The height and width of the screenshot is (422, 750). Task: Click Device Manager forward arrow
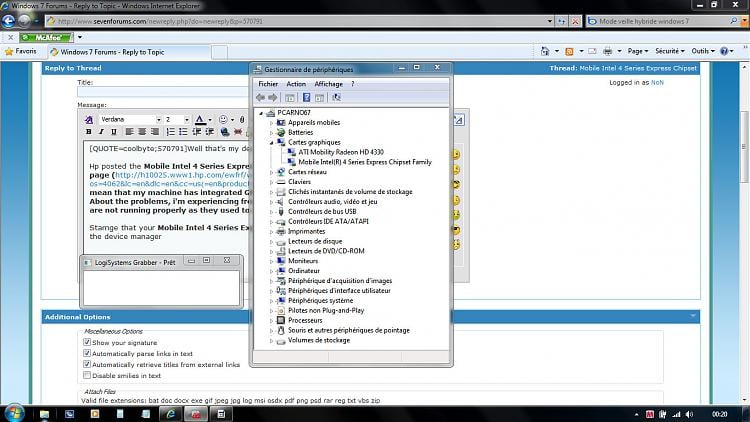tap(273, 98)
